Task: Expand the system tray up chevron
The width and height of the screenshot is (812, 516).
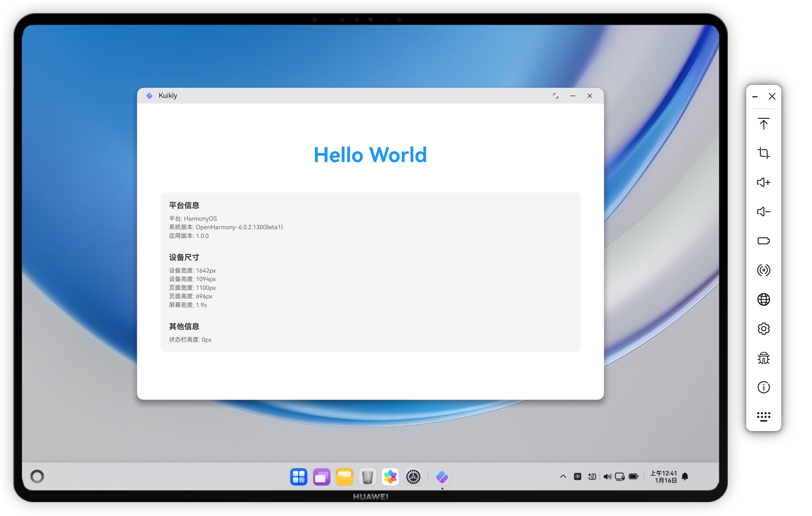Action: click(x=563, y=476)
